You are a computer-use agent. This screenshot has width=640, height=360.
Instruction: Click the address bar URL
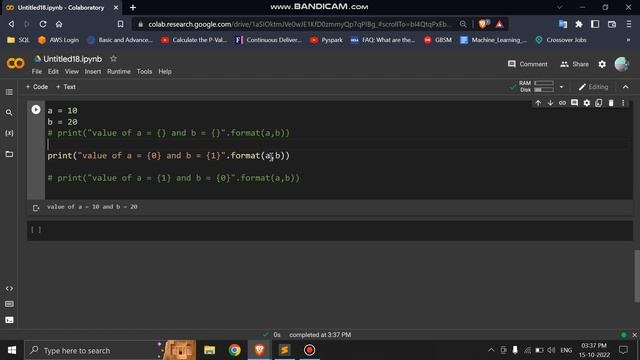[300, 24]
